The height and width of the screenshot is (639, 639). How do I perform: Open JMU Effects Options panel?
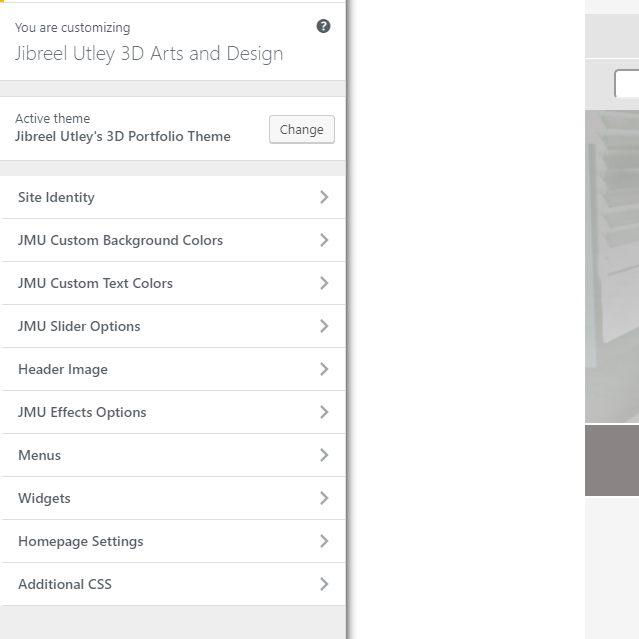[x=82, y=412]
